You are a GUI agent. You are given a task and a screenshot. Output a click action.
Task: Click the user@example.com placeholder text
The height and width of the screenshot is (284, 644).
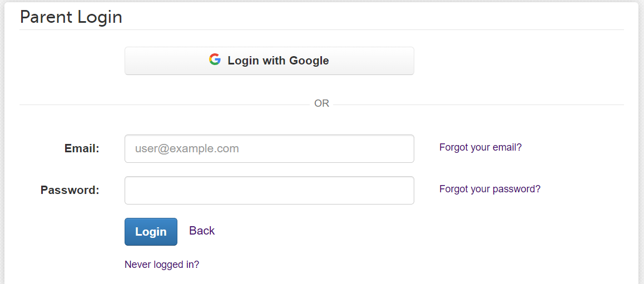click(x=187, y=148)
